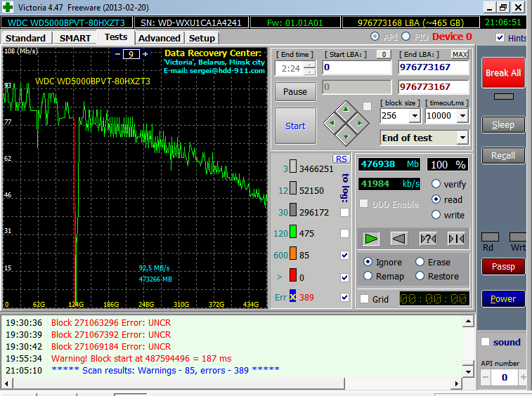The height and width of the screenshot is (396, 532).
Task: Select the butterfly scan mode icon
Action: click(x=456, y=239)
